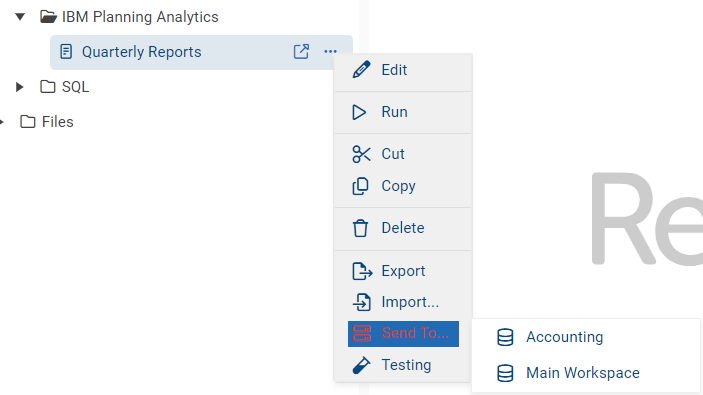Click the scissors Cut icon
This screenshot has width=703, height=395.
point(361,154)
